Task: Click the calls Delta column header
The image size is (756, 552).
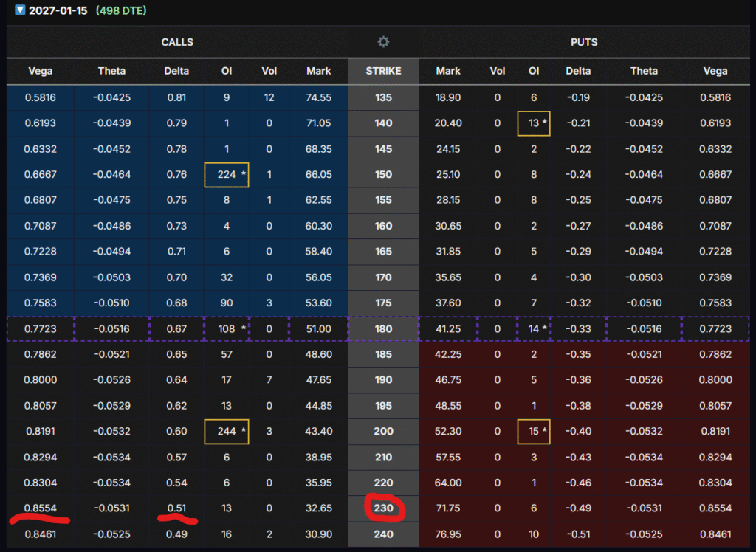Action: click(176, 71)
